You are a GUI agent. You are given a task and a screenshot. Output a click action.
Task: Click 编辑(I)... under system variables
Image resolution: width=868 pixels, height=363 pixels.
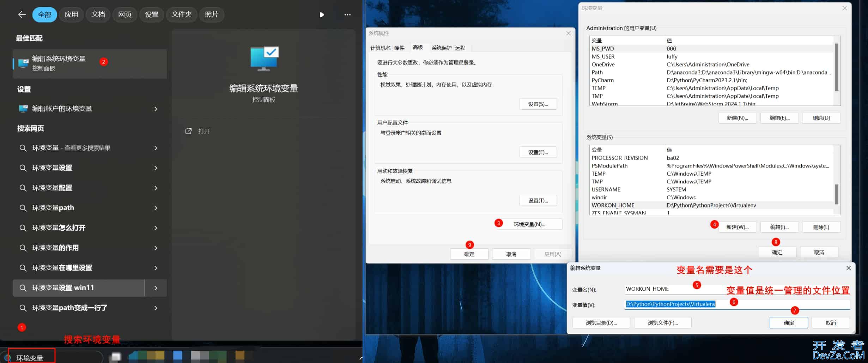click(779, 227)
